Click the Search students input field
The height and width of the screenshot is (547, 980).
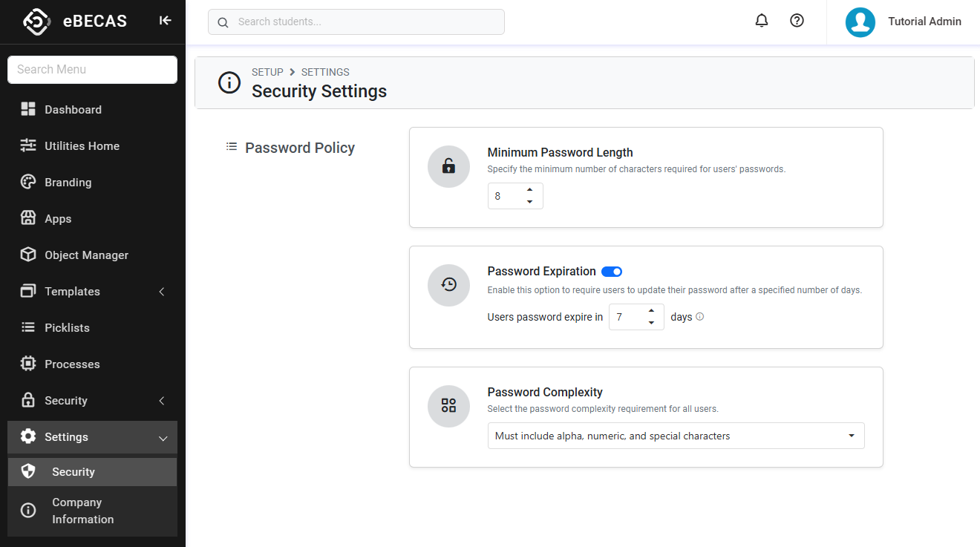364,22
